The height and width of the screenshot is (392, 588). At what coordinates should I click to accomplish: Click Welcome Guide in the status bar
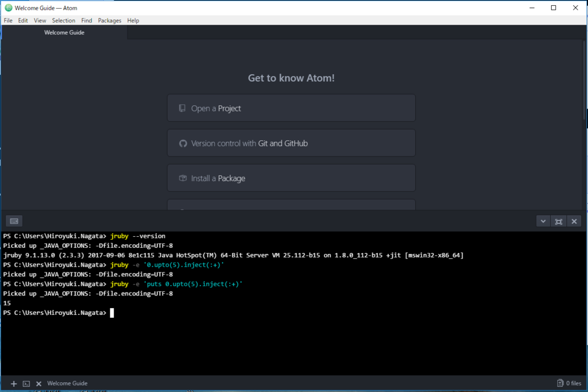[x=67, y=383]
